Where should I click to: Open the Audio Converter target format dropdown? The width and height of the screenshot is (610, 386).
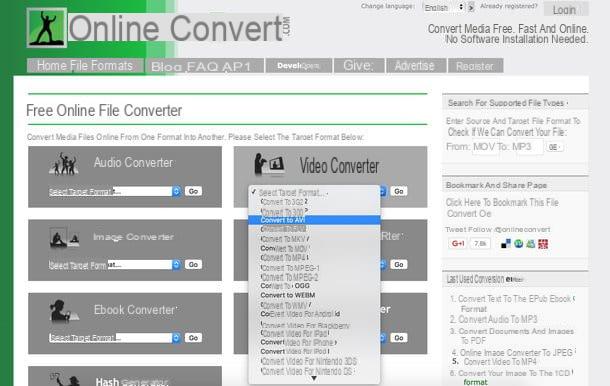[x=115, y=191]
